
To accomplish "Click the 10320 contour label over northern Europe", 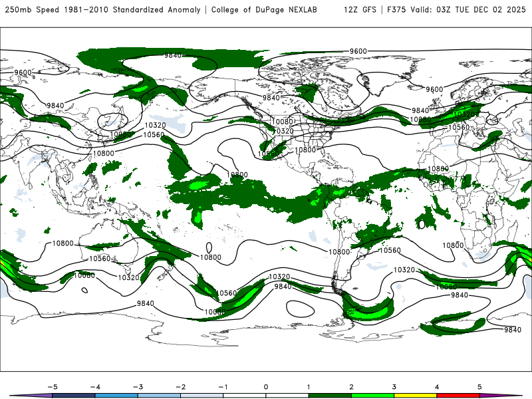I will click(x=464, y=114).
